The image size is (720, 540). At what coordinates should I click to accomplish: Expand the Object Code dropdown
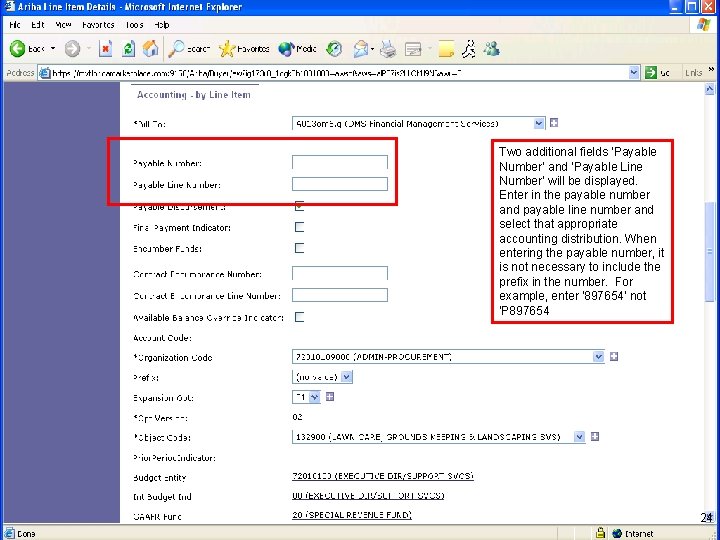tap(579, 437)
